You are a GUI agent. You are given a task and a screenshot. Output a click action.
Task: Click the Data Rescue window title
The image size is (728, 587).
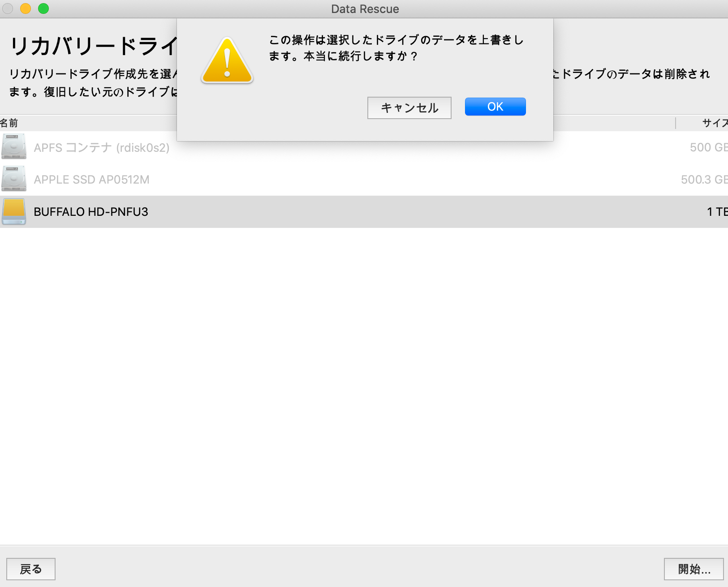coord(365,9)
